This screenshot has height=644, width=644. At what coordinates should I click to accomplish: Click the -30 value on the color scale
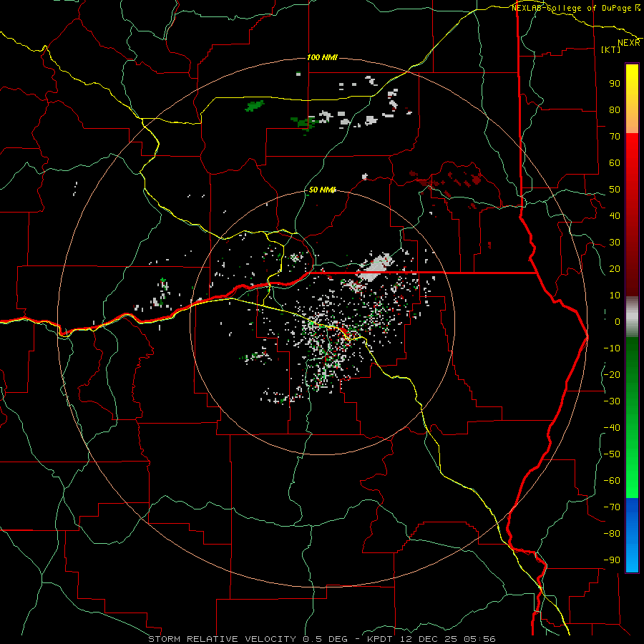[612, 401]
